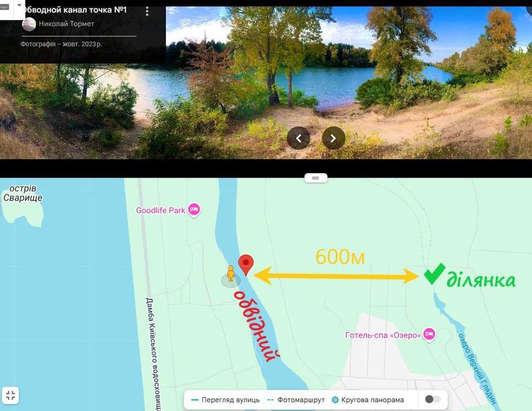
Task: Go to the next panorama photo
Action: [333, 138]
